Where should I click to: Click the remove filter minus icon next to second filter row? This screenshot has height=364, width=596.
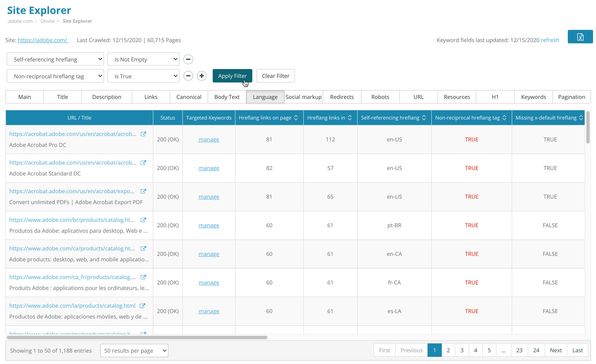pyautogui.click(x=188, y=76)
